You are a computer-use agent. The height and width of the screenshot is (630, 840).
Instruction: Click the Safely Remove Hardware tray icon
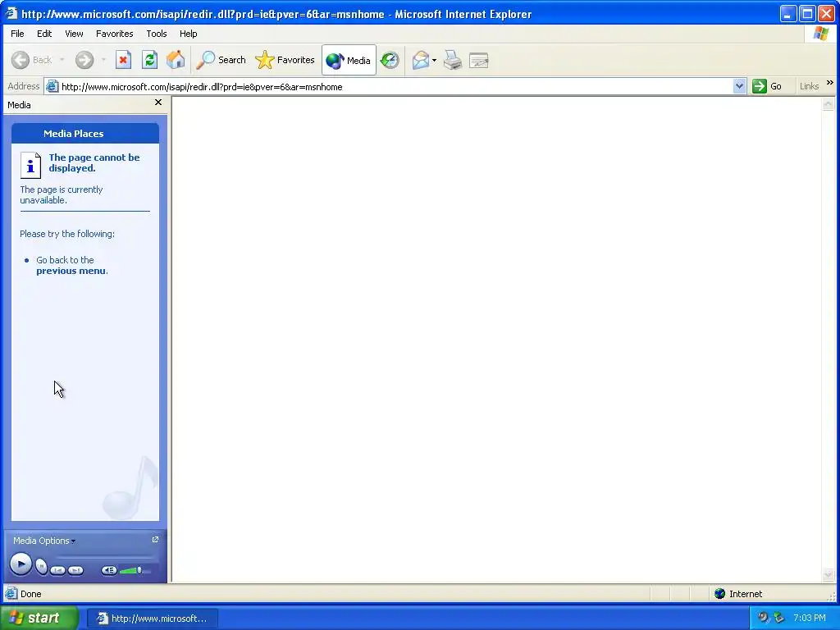[779, 618]
